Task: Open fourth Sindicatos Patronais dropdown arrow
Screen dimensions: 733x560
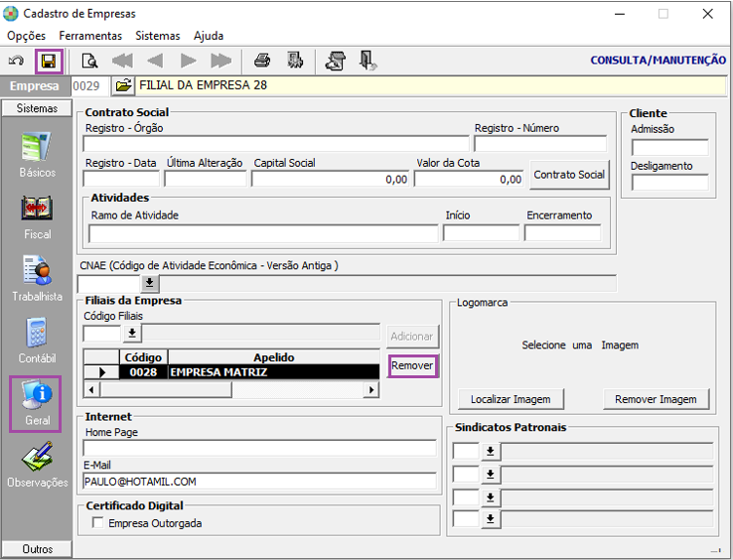Action: point(491,519)
